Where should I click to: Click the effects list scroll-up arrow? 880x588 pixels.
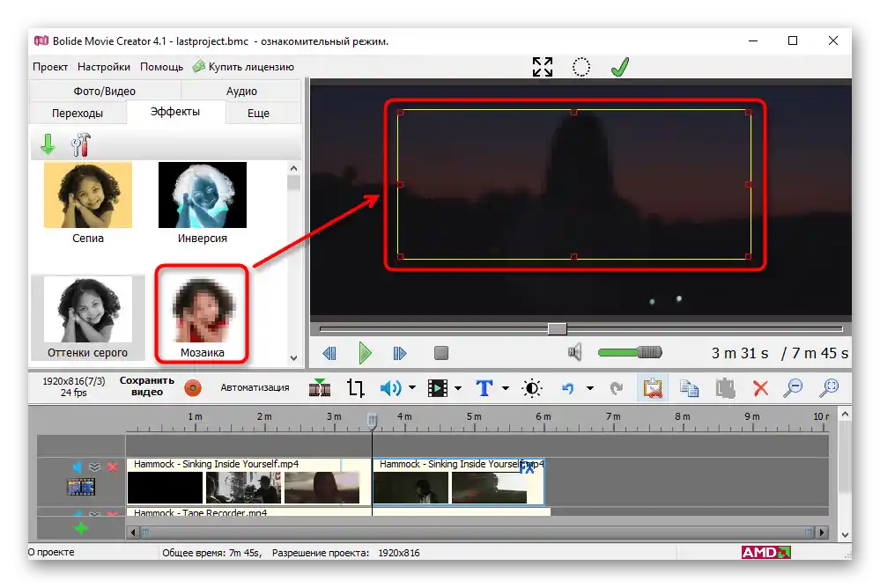[293, 168]
